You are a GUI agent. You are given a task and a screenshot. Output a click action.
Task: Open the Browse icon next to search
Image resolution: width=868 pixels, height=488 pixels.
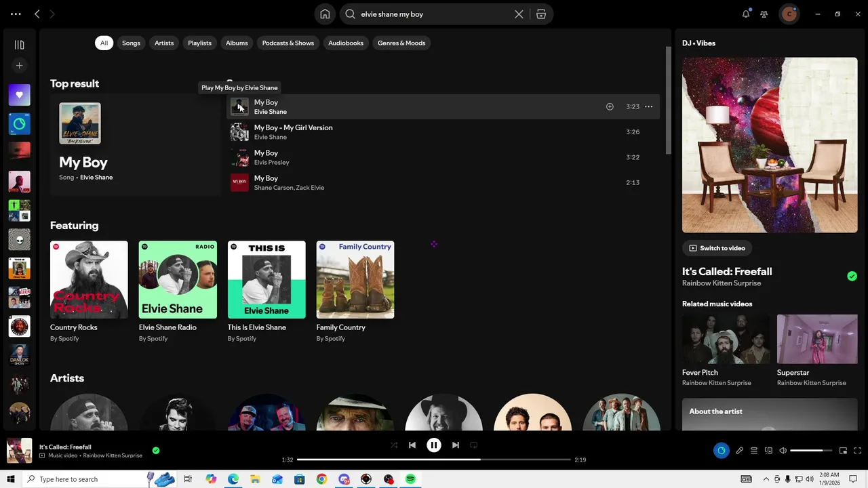541,14
